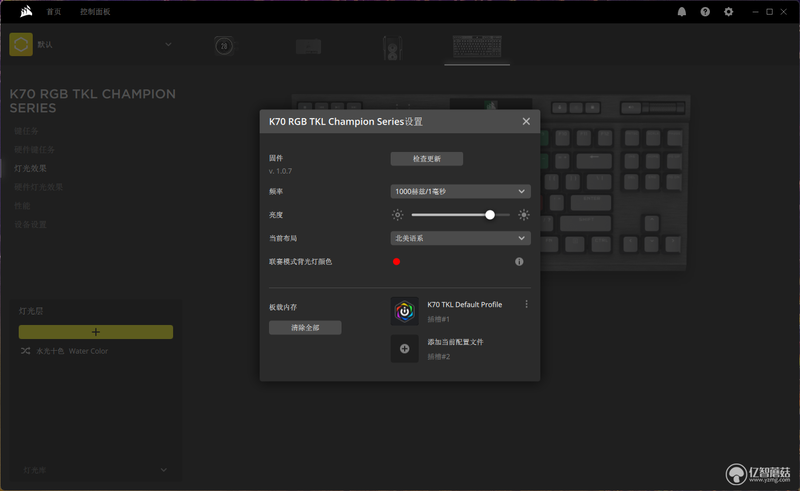
Task: Open notifications bell icon
Action: 682,12
